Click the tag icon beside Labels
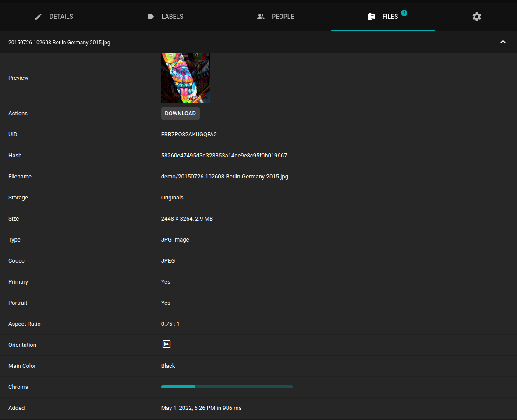517x420 pixels. 151,17
